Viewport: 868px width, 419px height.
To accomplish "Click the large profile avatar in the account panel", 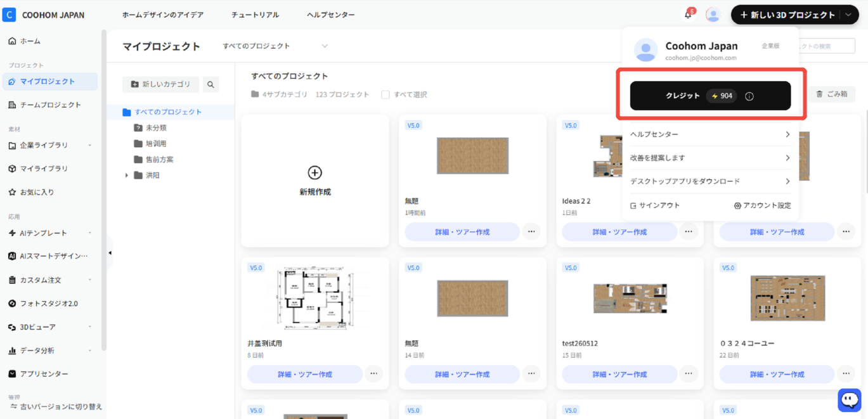I will click(x=646, y=50).
